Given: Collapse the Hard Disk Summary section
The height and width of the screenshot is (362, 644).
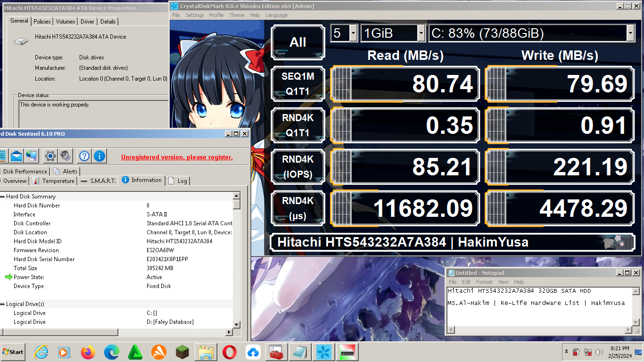Looking at the screenshot, I should point(2,197).
